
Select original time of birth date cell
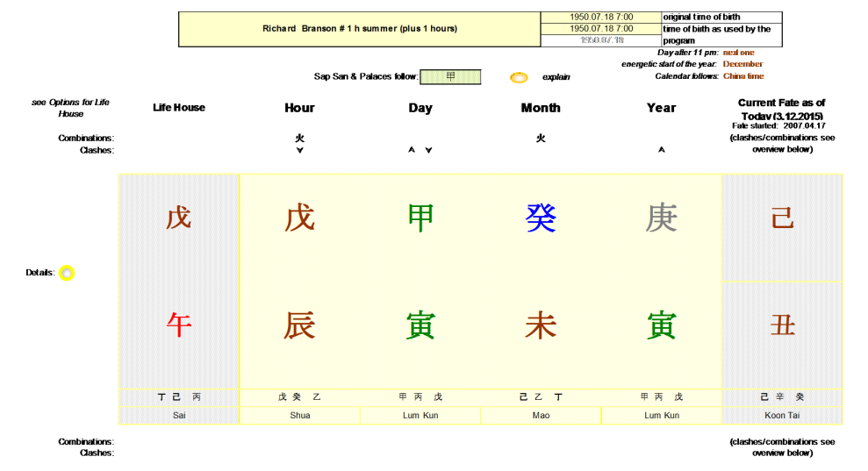pos(601,18)
